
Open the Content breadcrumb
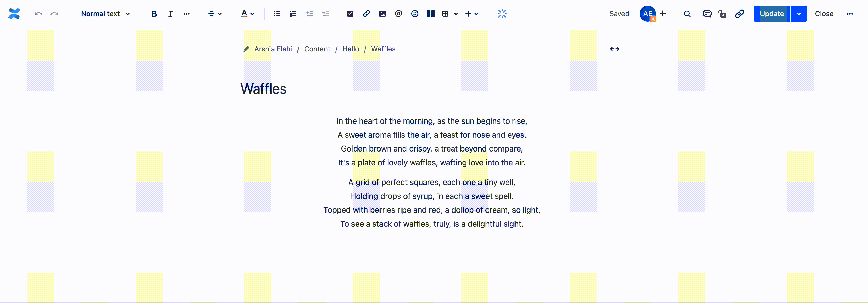coord(317,49)
